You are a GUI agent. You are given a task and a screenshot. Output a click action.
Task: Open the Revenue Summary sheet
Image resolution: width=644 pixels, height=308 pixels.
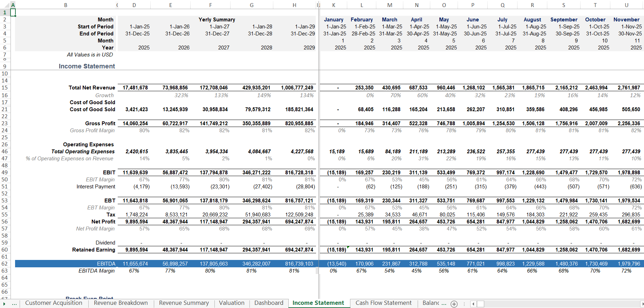(184, 303)
